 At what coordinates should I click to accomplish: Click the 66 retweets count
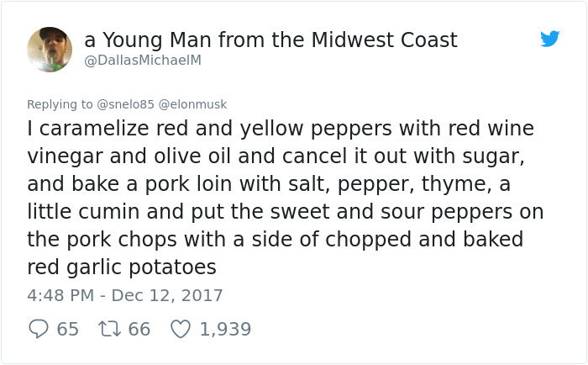(139, 329)
